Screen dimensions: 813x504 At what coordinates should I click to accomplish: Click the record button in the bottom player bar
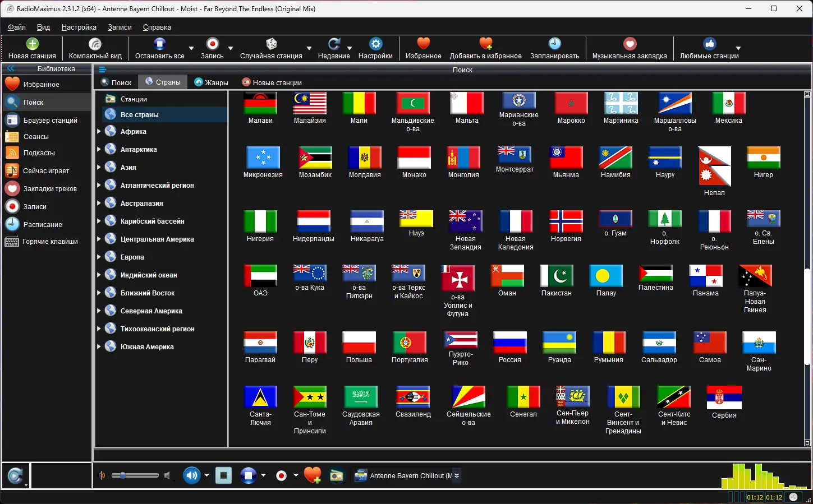coord(282,475)
